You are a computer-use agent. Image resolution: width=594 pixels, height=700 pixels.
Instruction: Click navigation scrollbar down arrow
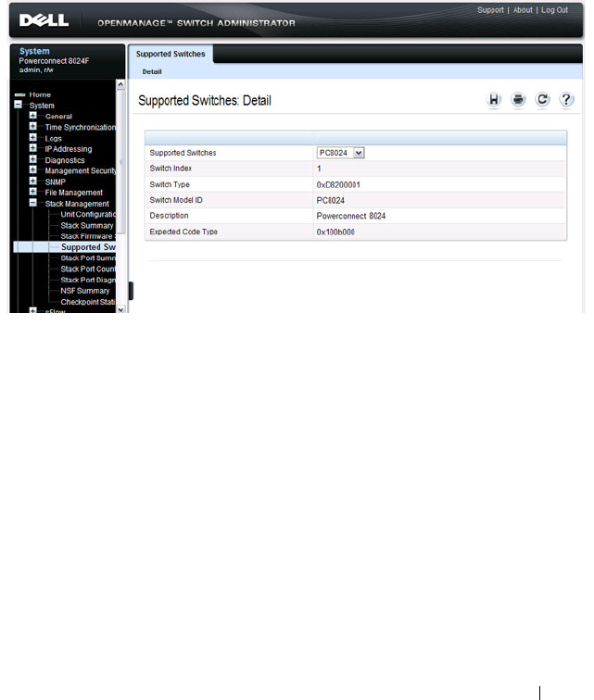pos(120,309)
